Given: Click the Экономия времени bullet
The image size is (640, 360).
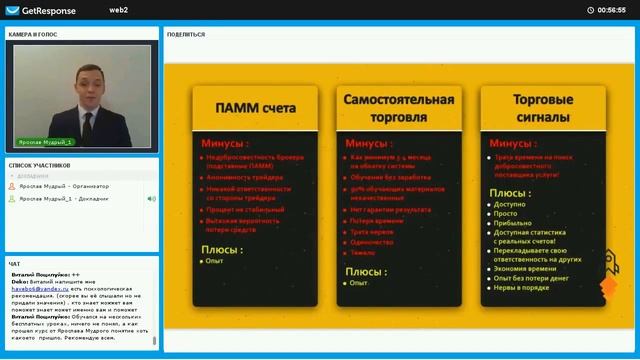Looking at the screenshot, I should 525,269.
